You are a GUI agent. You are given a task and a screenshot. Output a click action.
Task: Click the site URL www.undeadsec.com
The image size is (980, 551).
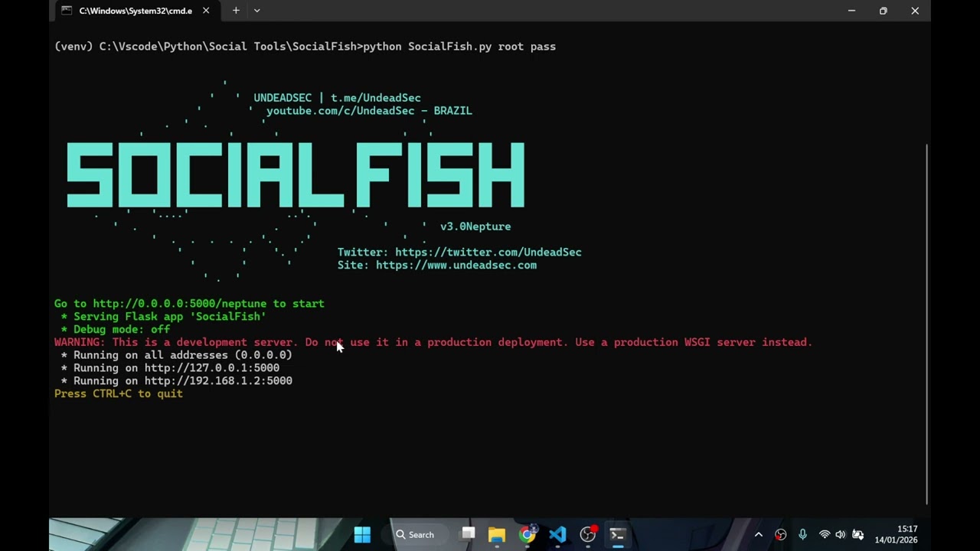tap(456, 265)
